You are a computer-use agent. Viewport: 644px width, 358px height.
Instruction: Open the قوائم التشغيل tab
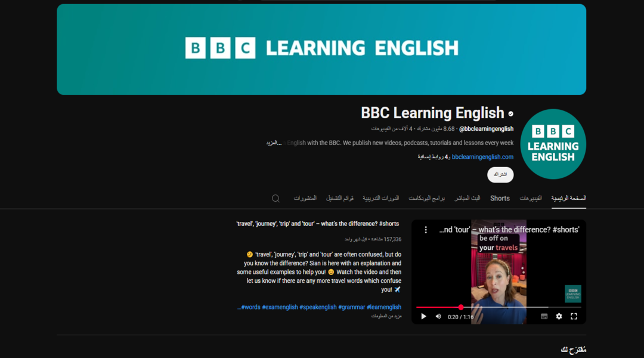340,199
